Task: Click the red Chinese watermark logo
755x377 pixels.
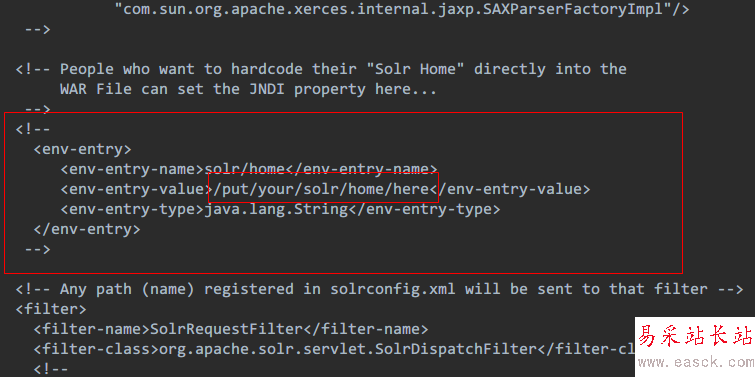Action: [x=695, y=336]
